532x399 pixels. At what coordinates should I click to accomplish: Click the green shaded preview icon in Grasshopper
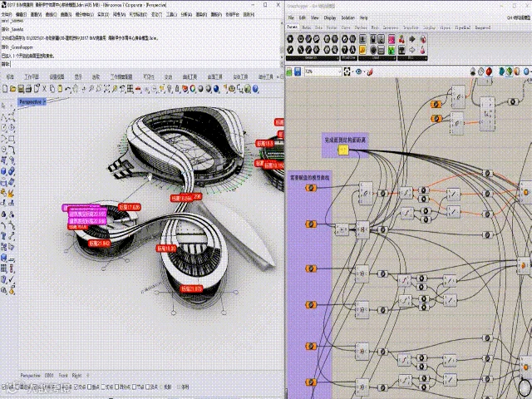pos(510,71)
